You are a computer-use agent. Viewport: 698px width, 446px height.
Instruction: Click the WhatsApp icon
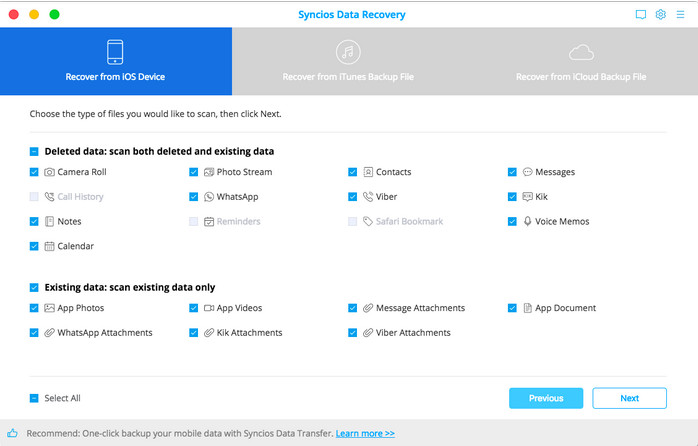pos(209,197)
